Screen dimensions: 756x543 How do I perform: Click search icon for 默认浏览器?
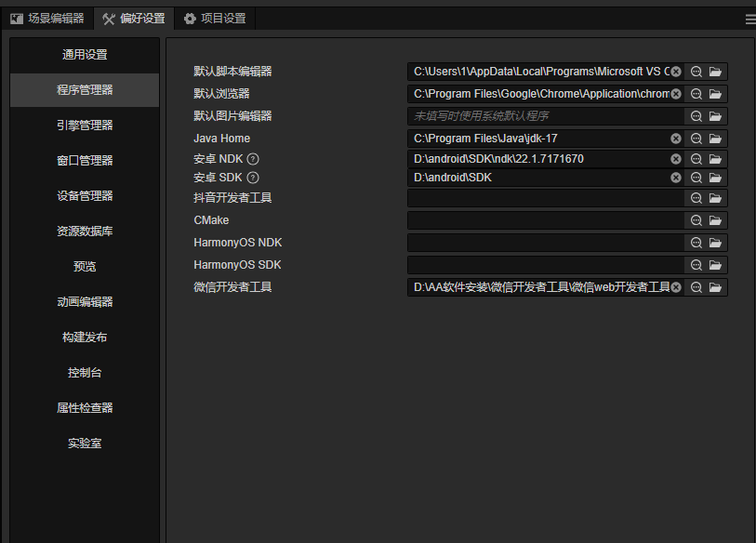(x=696, y=94)
